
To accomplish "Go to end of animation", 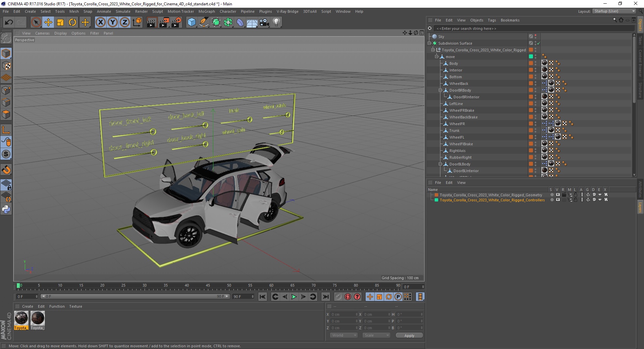I will click(325, 297).
